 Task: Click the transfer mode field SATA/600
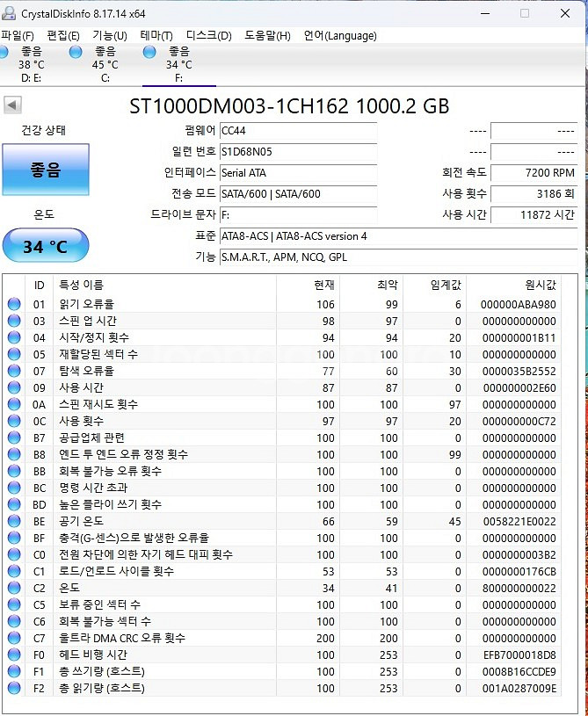298,193
